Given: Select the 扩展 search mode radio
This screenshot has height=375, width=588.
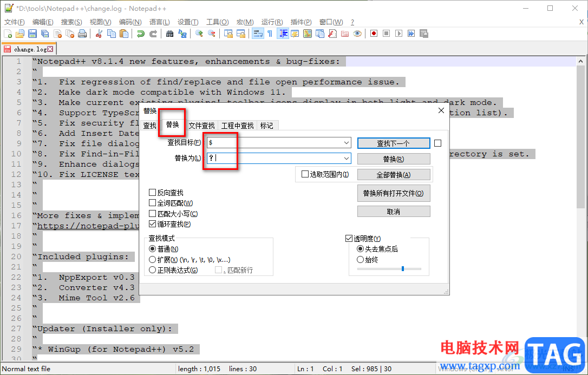Looking at the screenshot, I should click(152, 259).
